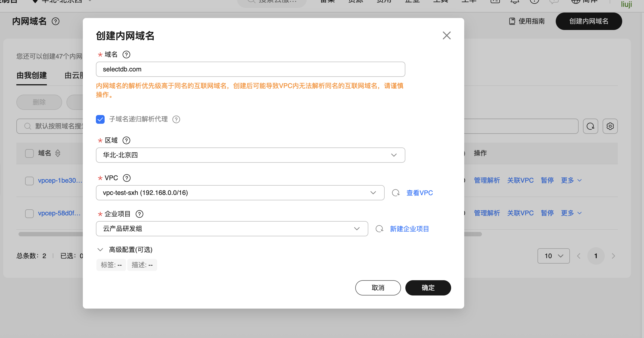Click the orange 内网域名 warning message
This screenshot has height=338, width=644.
(x=250, y=90)
